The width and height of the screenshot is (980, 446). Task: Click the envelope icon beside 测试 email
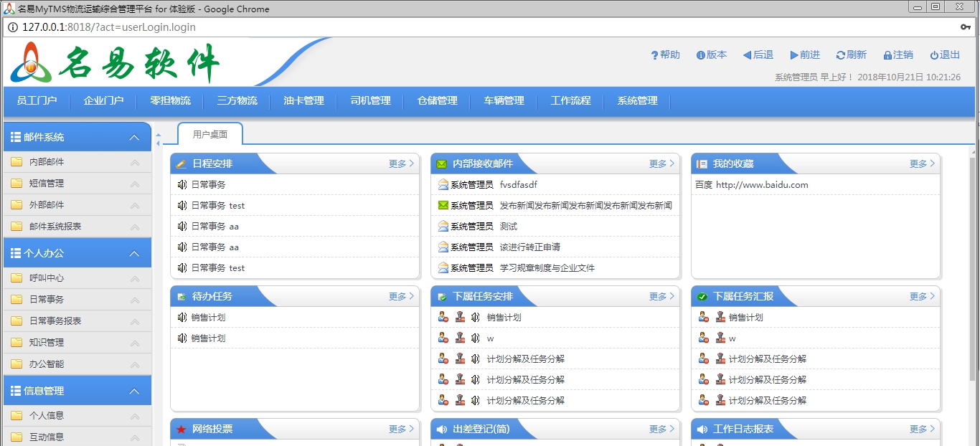[x=443, y=224]
